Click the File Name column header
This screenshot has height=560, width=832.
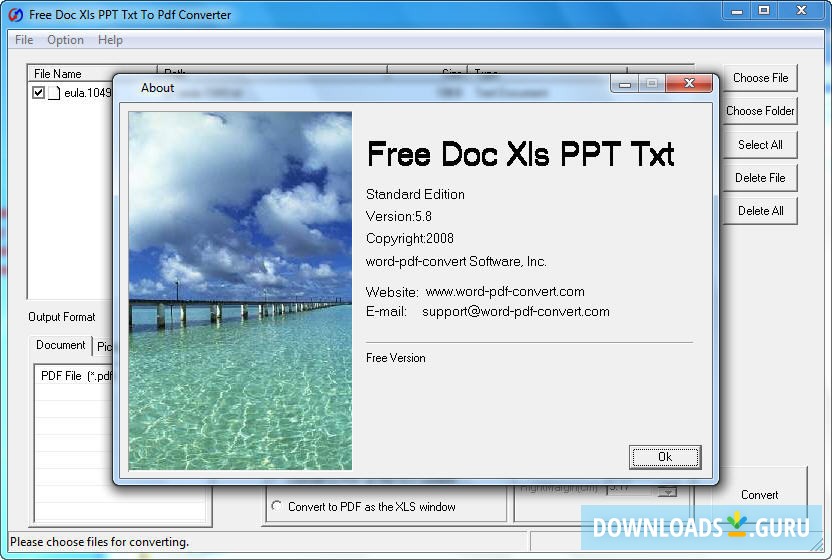[x=92, y=73]
